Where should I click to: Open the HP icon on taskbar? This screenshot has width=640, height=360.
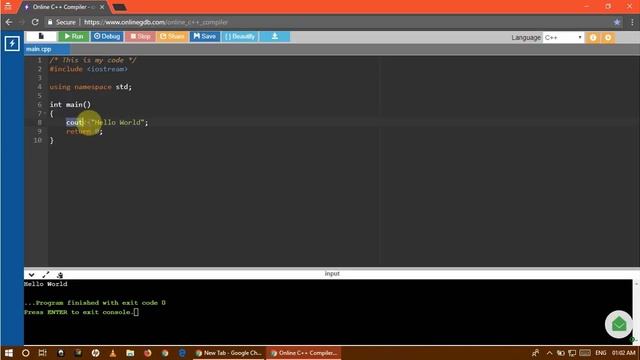click(x=96, y=353)
